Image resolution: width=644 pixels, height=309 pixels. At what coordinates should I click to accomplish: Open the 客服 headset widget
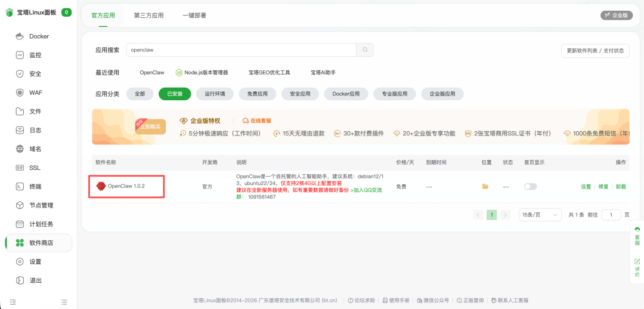[x=637, y=236]
